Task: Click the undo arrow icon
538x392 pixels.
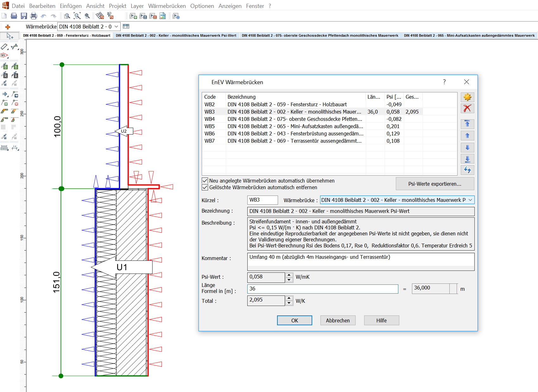Action: coord(43,16)
